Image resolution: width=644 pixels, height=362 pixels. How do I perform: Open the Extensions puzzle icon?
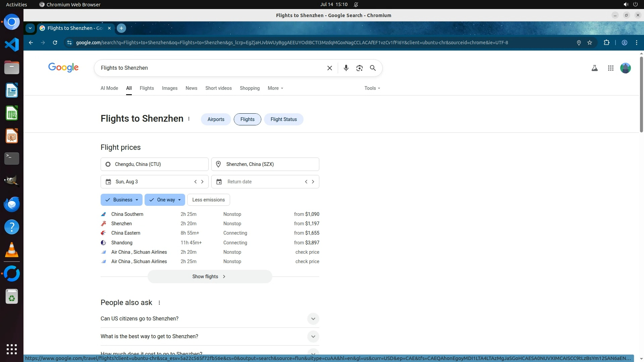606,43
